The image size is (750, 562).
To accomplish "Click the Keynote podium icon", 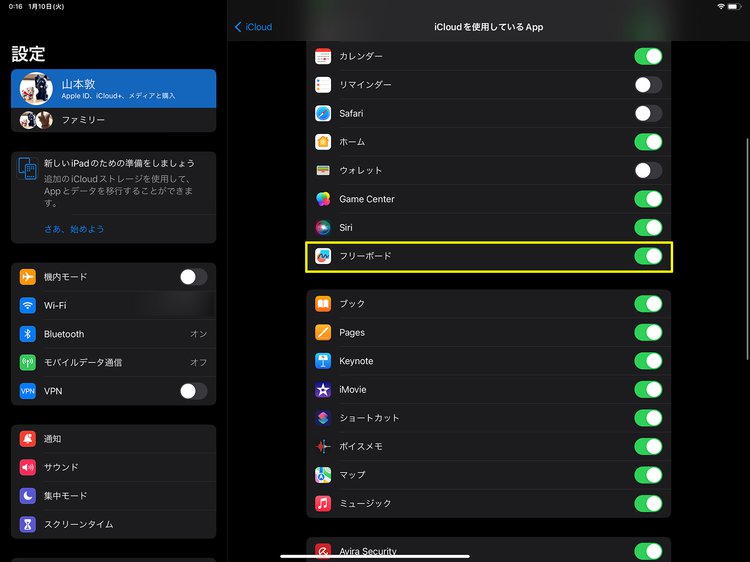I will coord(323,361).
